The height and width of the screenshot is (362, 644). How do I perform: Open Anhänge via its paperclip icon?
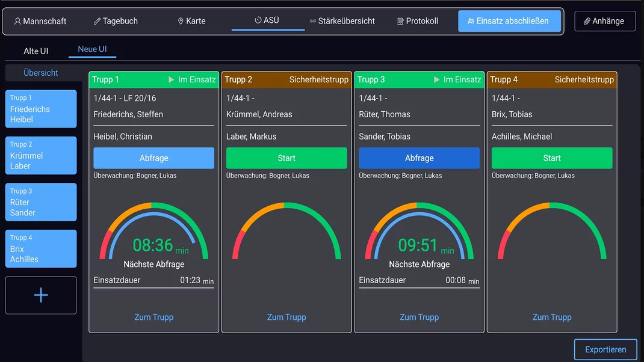click(x=587, y=21)
